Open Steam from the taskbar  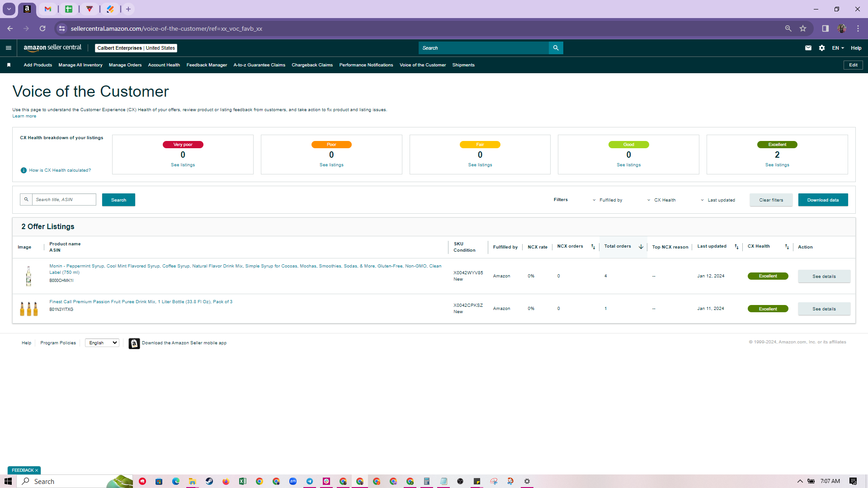tap(209, 481)
